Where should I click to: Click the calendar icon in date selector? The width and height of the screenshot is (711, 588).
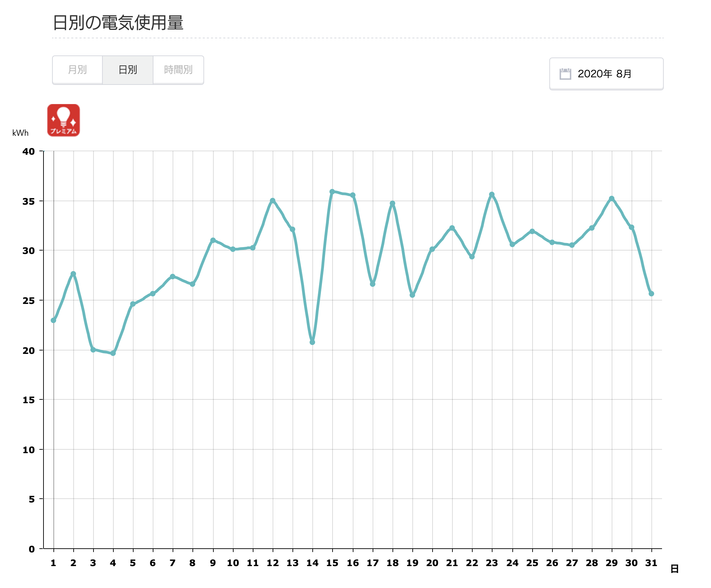[565, 74]
